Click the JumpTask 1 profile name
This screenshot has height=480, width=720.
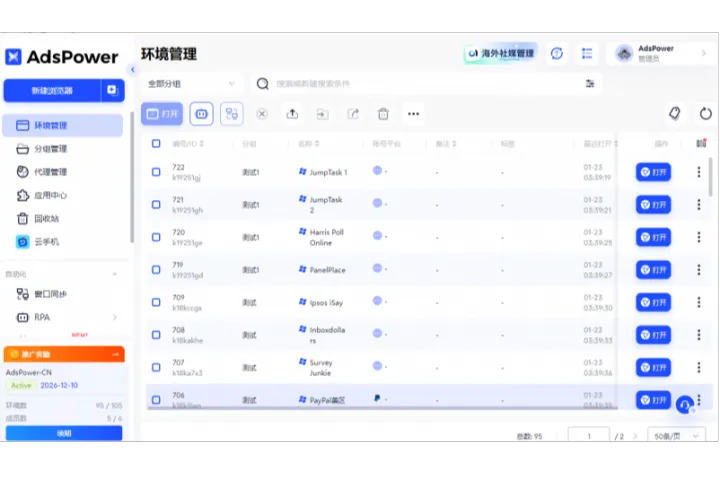(x=328, y=172)
